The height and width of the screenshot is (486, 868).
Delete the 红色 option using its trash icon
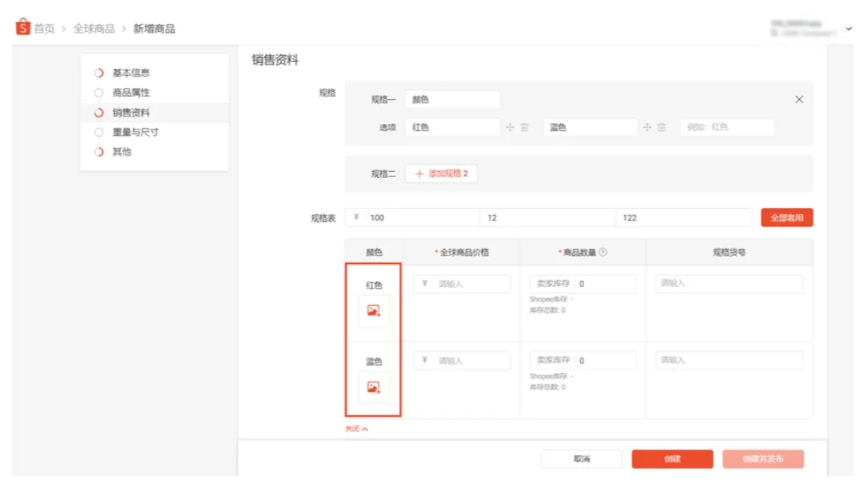pyautogui.click(x=523, y=127)
